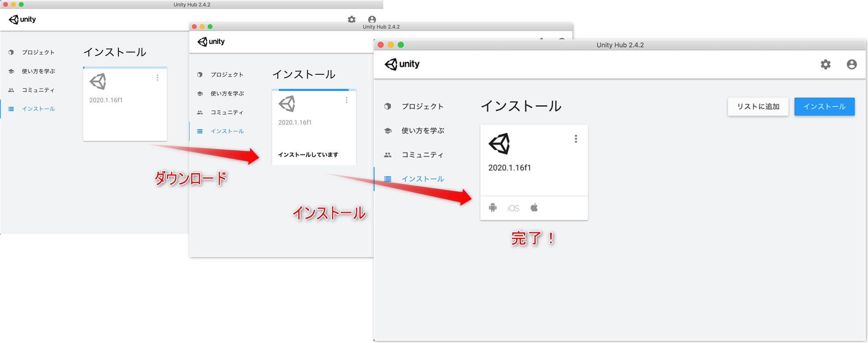Viewport: 868px width, 343px height.
Task: Click Unity logo in middle window header
Action: tap(211, 42)
